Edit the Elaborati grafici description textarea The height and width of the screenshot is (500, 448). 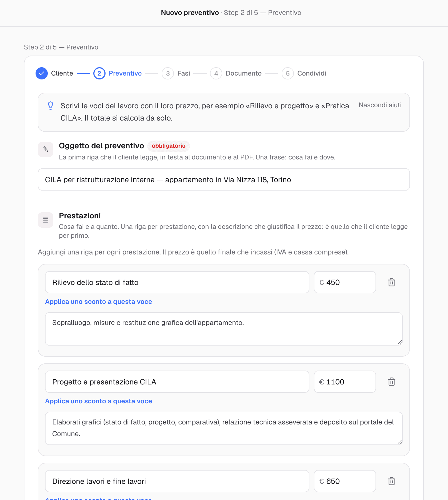(224, 428)
